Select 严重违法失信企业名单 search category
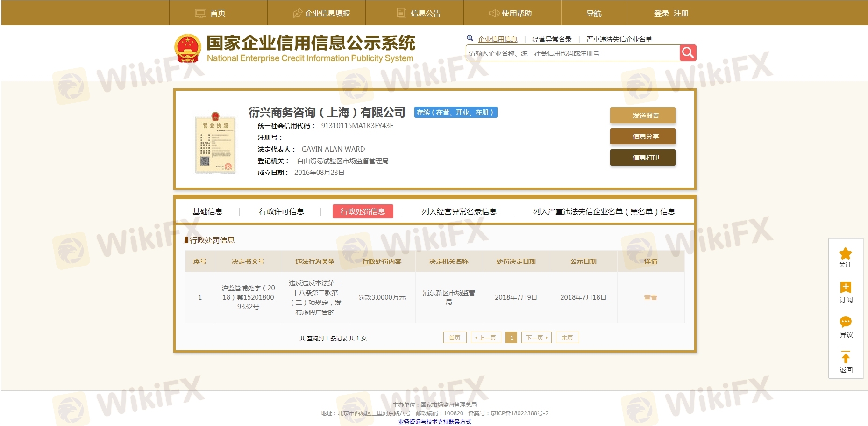This screenshot has width=868, height=426. [619, 39]
